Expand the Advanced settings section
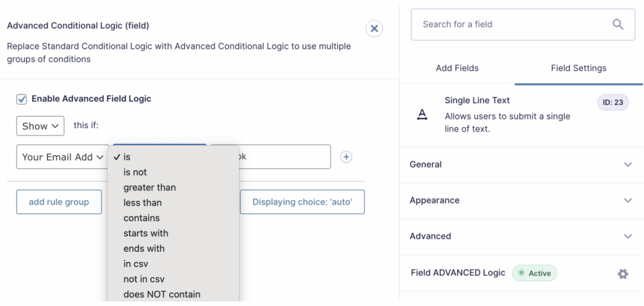Viewport: 644px width, 306px height. click(520, 236)
